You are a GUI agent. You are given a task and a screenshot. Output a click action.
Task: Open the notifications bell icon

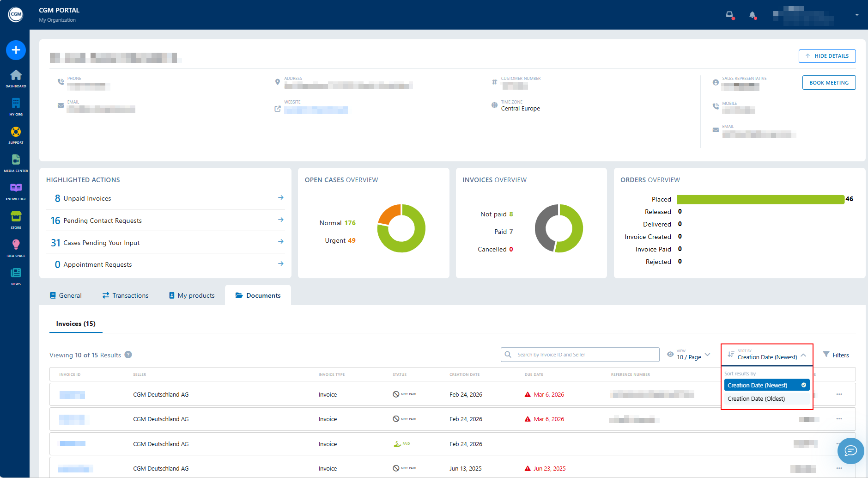753,15
